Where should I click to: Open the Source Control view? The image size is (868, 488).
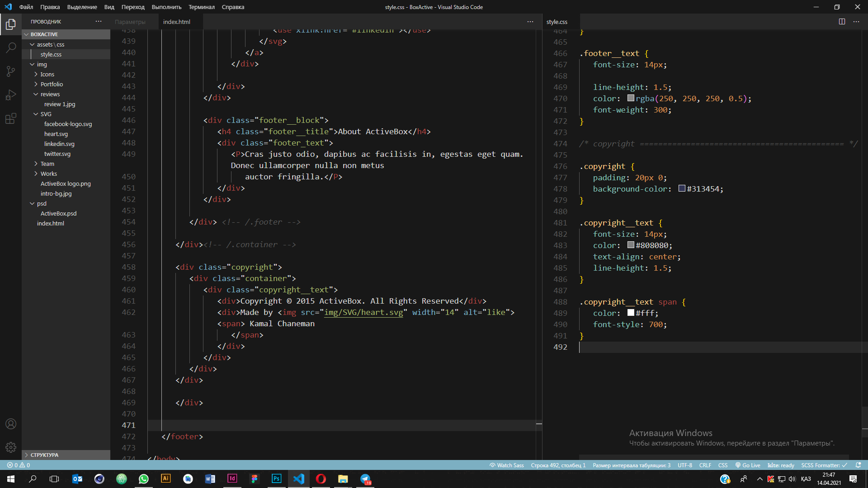tap(11, 71)
